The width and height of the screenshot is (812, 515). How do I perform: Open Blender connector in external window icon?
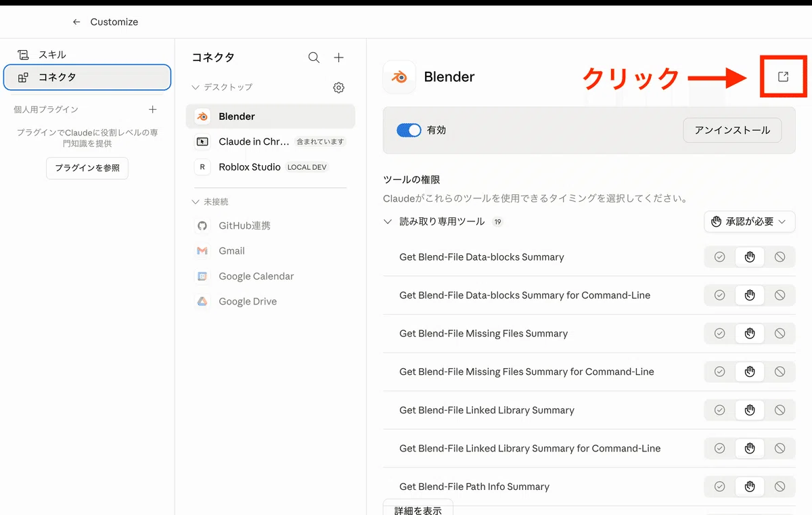[783, 76]
